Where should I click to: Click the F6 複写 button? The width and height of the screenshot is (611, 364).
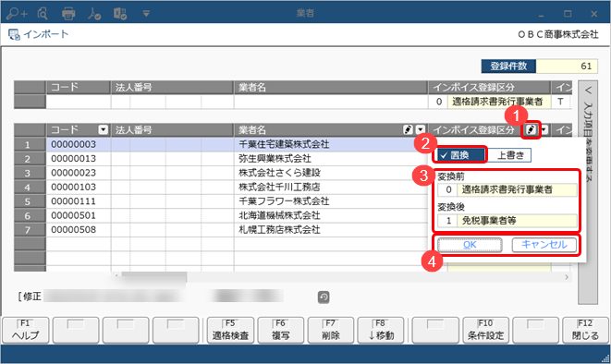(281, 330)
